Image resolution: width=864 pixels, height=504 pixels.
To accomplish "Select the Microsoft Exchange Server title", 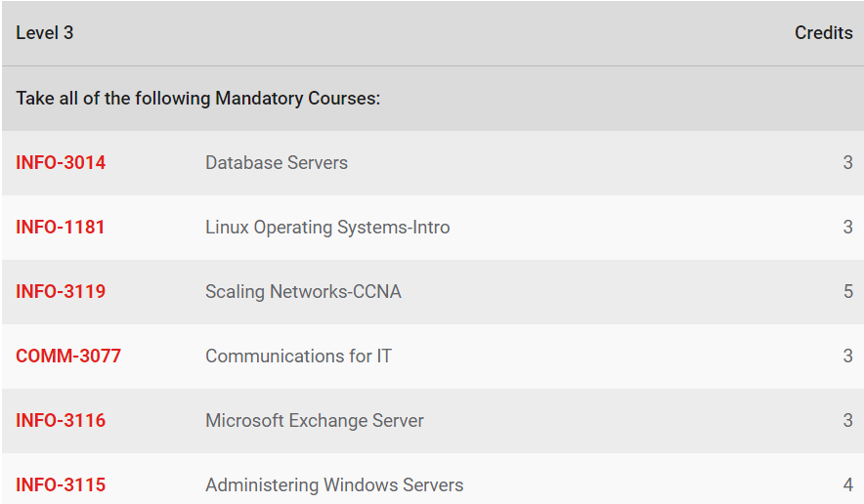I will coord(315,420).
